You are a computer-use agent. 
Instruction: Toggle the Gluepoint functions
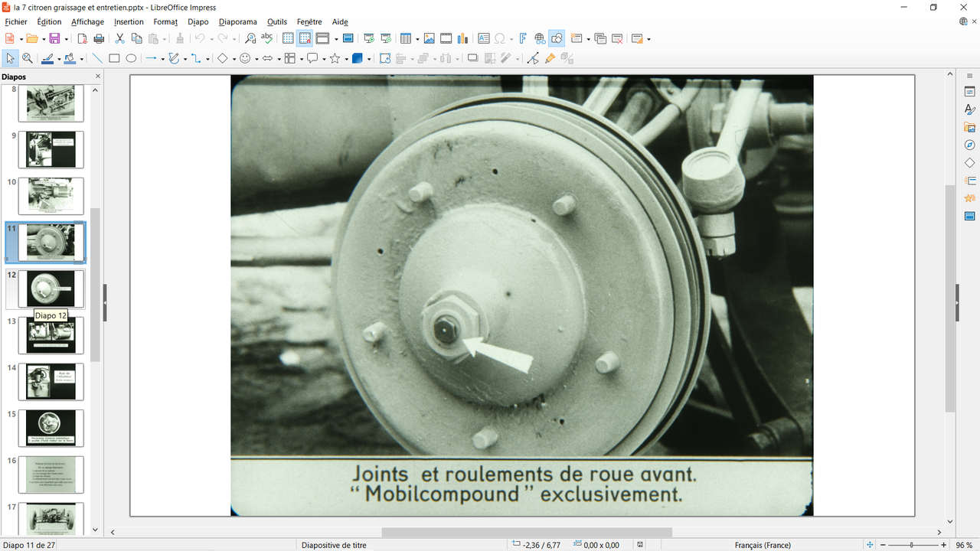(550, 58)
